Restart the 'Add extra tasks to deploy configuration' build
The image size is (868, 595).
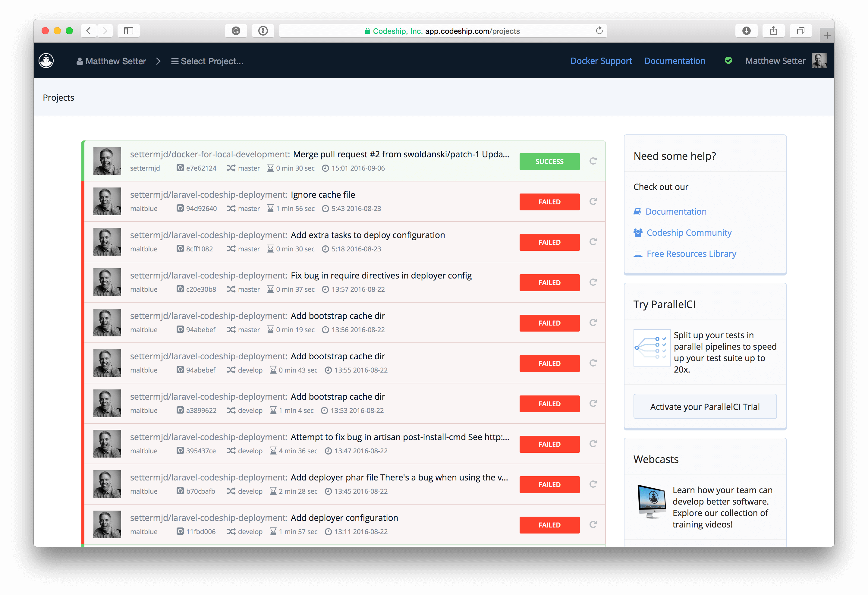click(x=593, y=242)
